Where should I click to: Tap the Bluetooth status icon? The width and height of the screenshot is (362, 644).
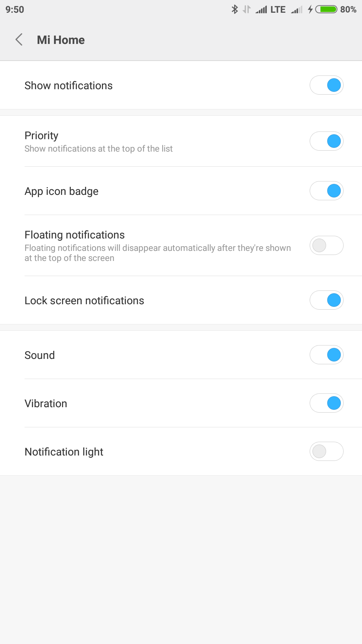235,9
